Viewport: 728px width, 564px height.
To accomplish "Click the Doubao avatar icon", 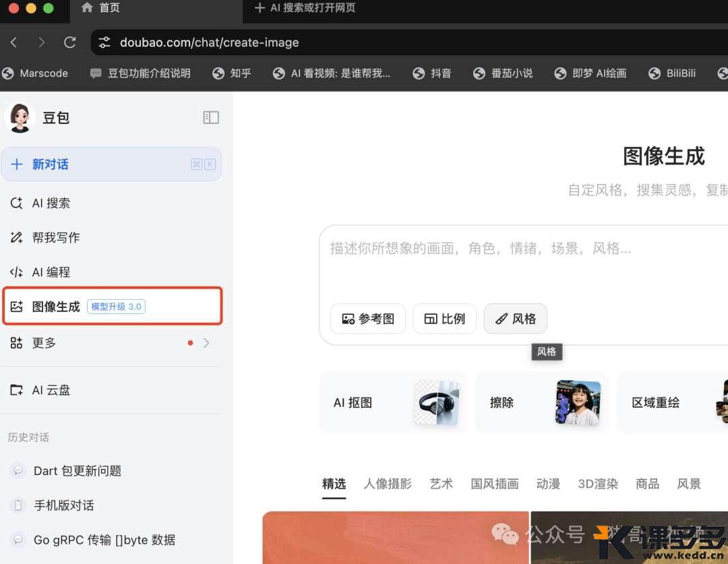I will point(20,118).
